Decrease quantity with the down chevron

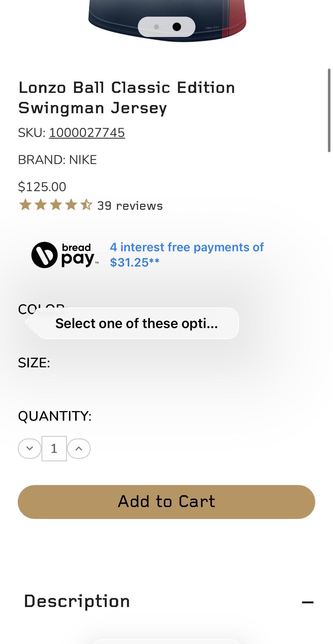(x=30, y=448)
